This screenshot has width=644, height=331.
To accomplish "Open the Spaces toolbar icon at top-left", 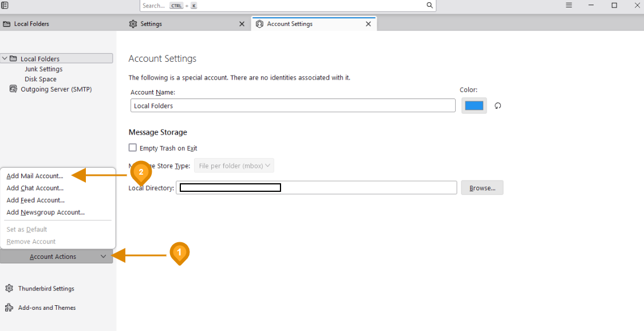I will point(5,5).
